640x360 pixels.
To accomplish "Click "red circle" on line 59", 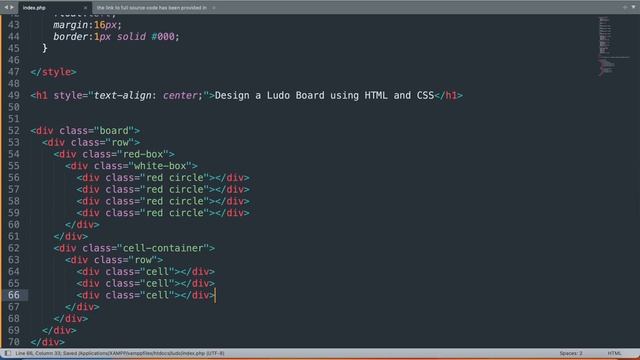I will (175, 213).
